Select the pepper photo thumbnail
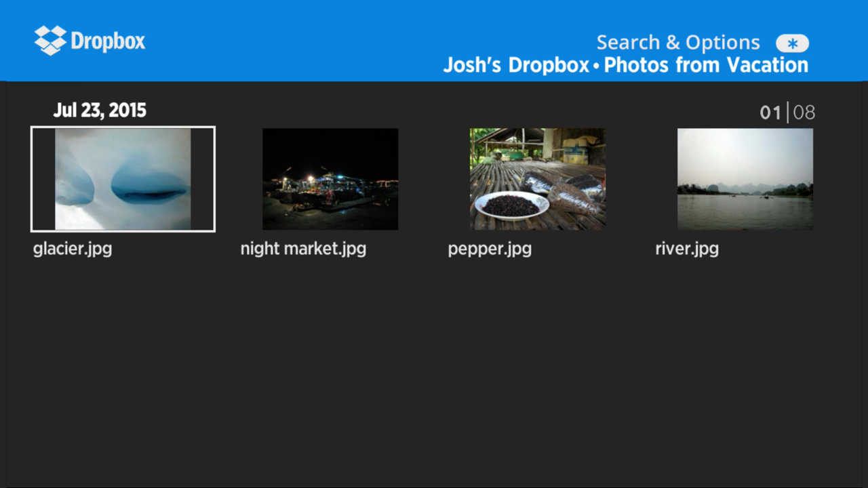This screenshot has height=488, width=868. tap(538, 179)
